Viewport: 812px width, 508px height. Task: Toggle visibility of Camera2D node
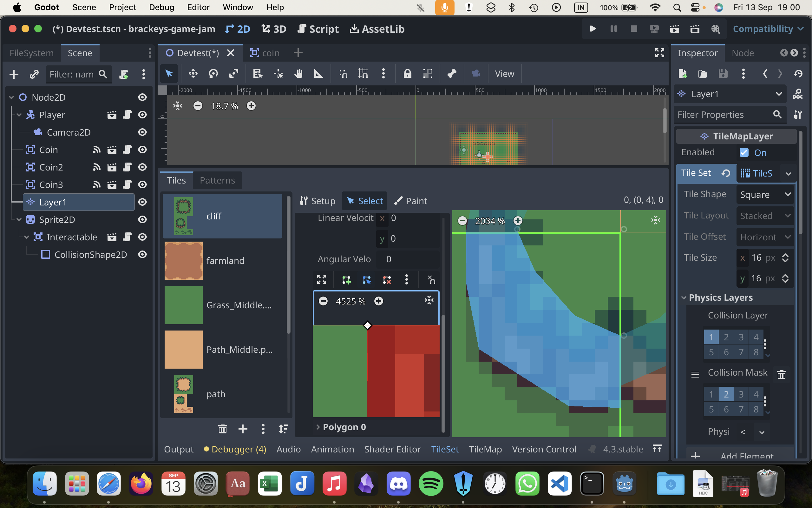coord(142,132)
